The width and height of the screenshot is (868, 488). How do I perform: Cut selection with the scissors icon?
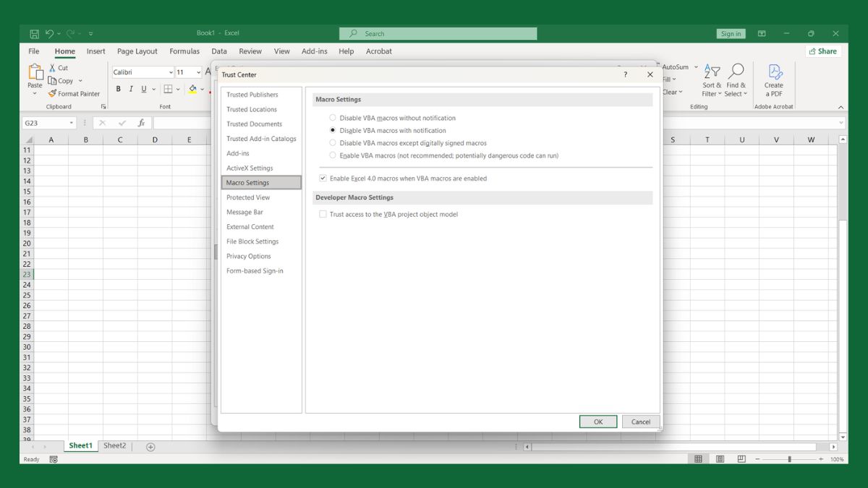52,68
